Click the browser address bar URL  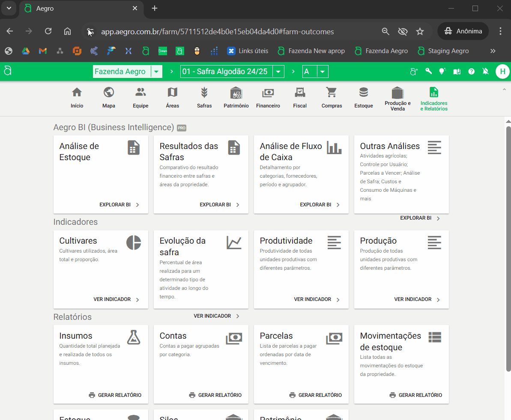217,32
